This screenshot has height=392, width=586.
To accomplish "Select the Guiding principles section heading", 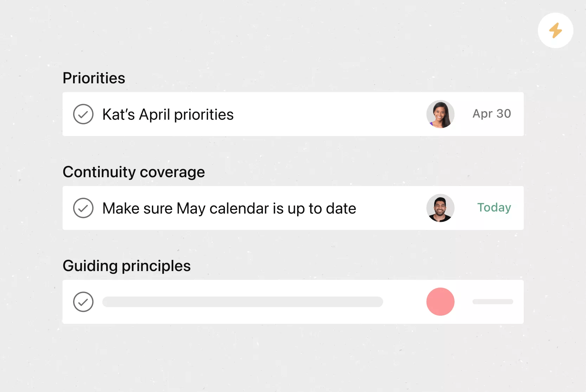I will 127,266.
